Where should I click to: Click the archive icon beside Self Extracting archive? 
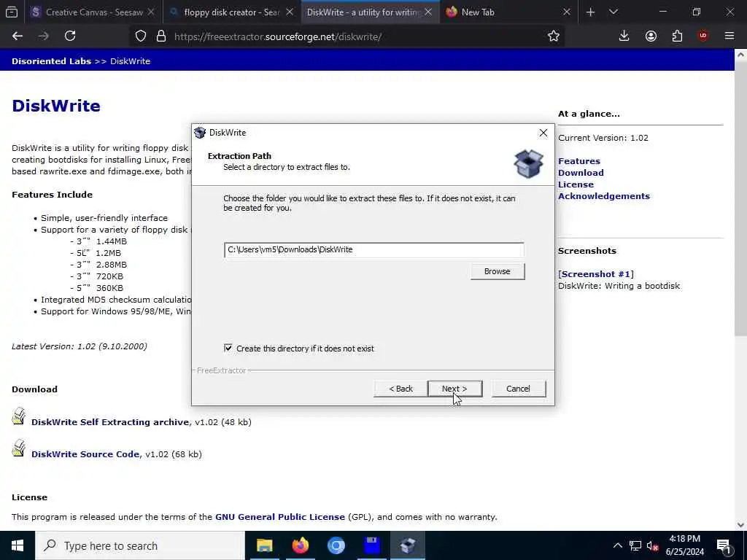coord(18,416)
